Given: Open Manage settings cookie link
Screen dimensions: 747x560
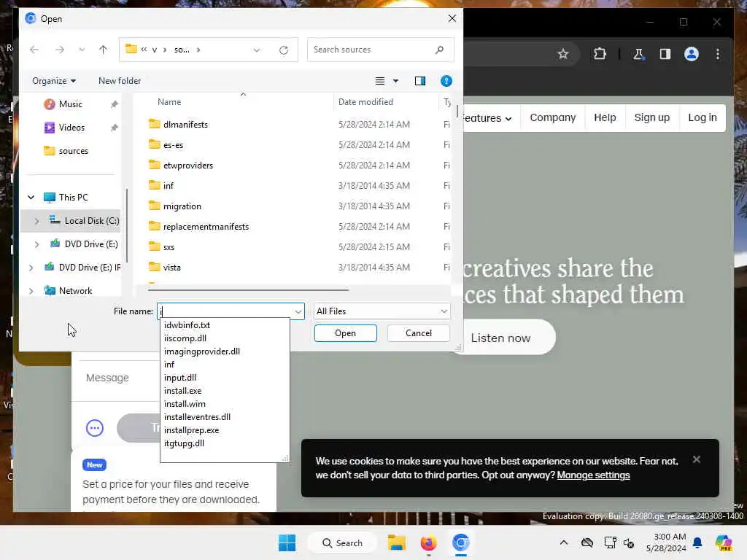Looking at the screenshot, I should [593, 475].
